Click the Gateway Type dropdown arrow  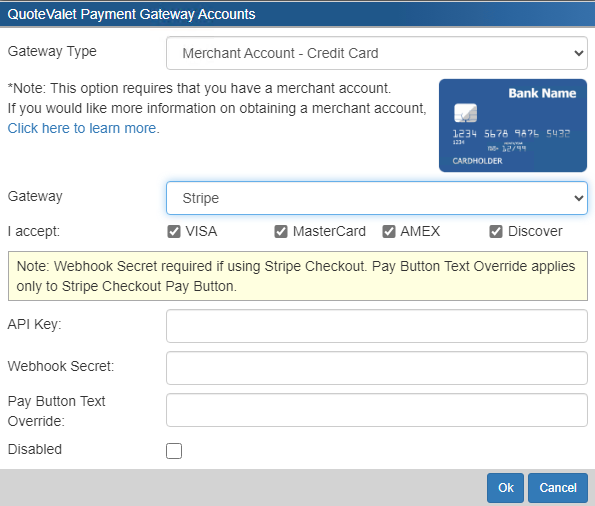pos(578,53)
